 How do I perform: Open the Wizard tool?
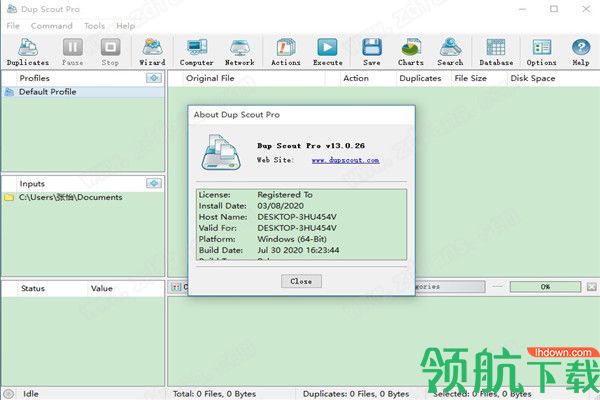152,52
